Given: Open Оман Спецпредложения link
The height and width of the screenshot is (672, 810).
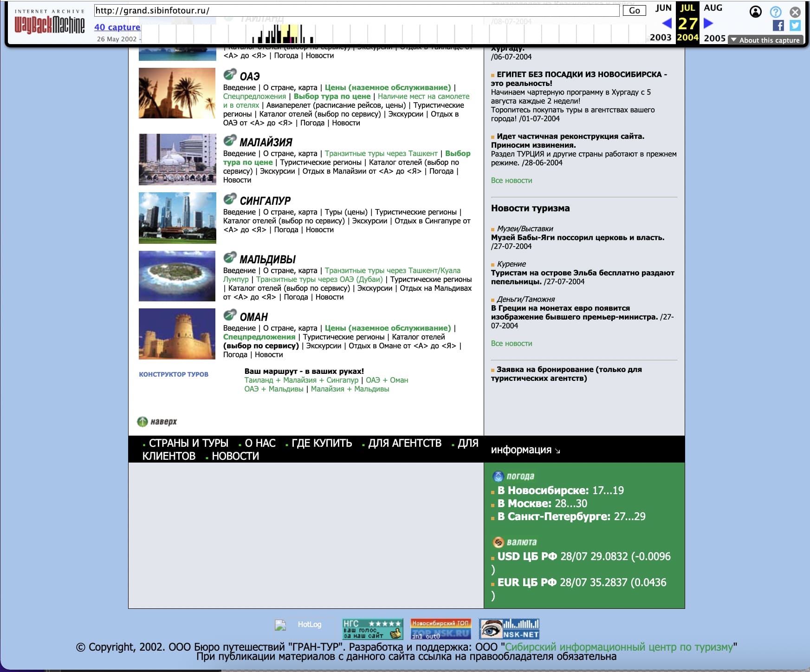Looking at the screenshot, I should click(259, 337).
